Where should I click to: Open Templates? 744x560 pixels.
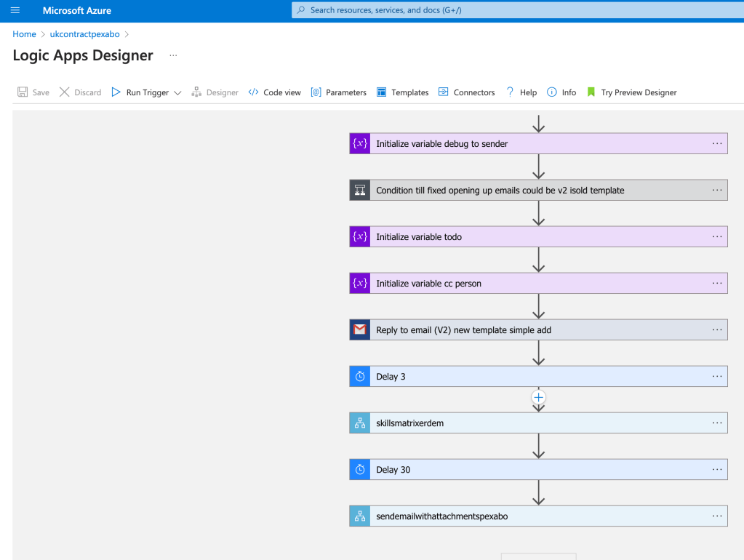click(x=410, y=92)
